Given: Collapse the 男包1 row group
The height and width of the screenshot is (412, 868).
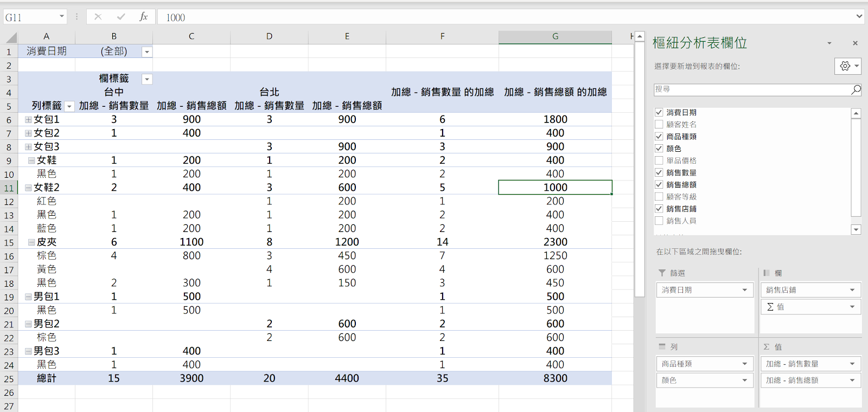Looking at the screenshot, I should tap(28, 297).
